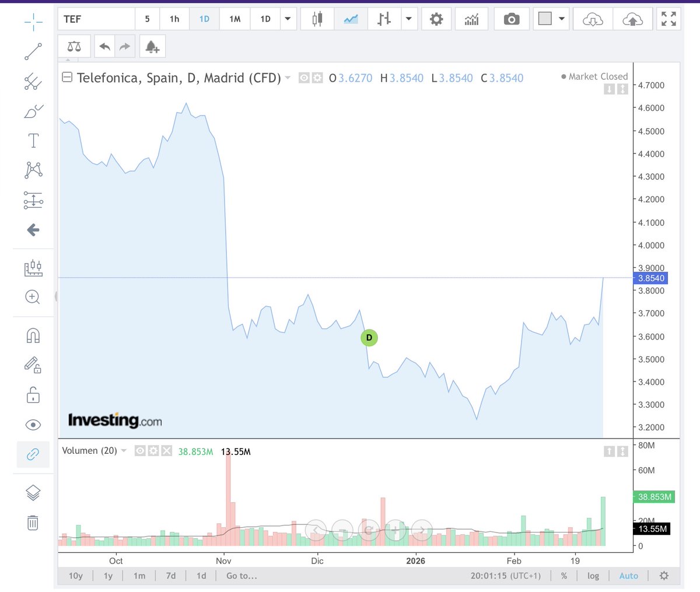Open the compare symbols scales icon
The width and height of the screenshot is (700, 592).
(74, 47)
